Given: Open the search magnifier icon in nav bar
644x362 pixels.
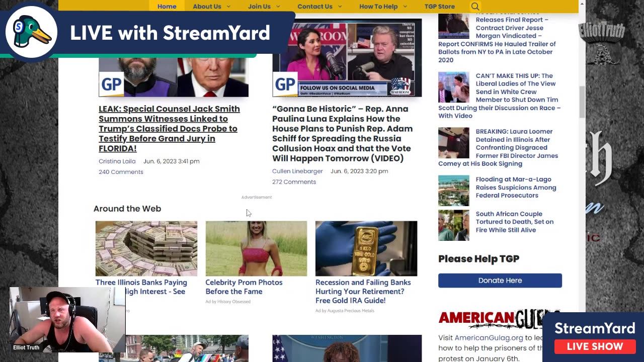Looking at the screenshot, I should point(475,7).
